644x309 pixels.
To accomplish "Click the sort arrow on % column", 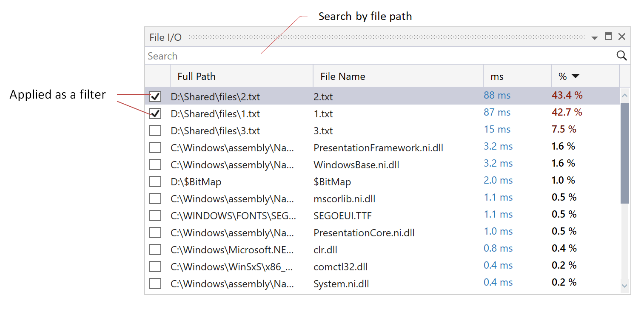I will tap(576, 76).
